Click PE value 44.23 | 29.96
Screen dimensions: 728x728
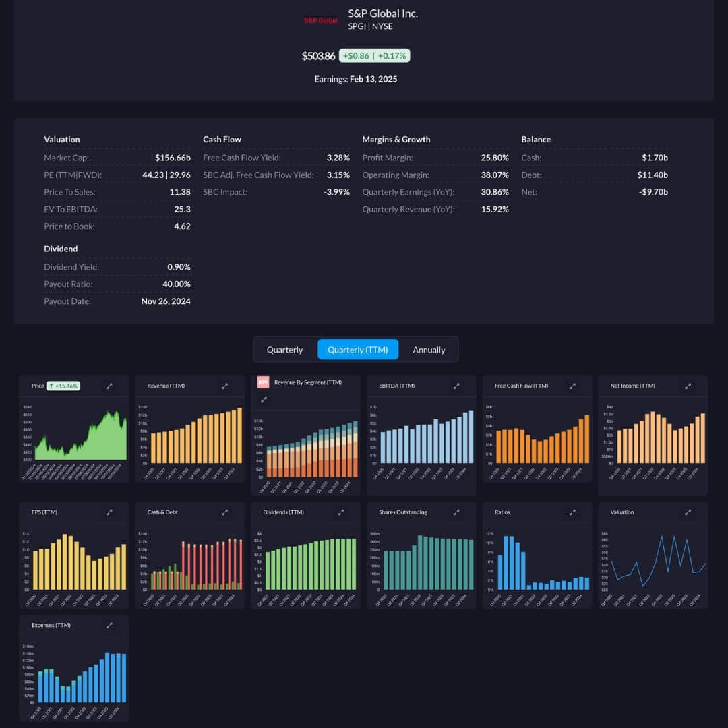[x=166, y=175]
